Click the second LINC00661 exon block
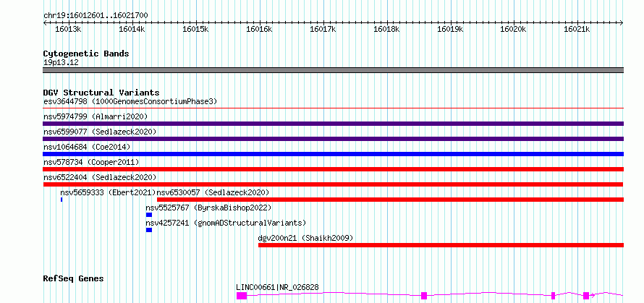 pos(424,296)
